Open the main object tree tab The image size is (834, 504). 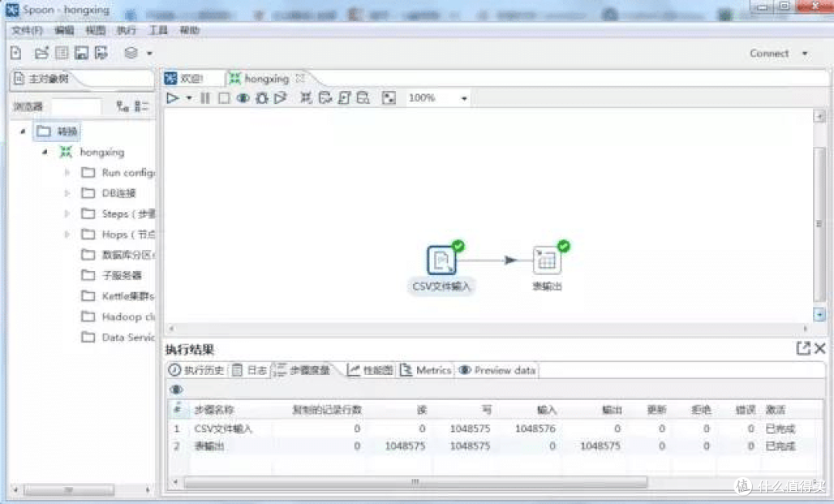click(x=42, y=79)
